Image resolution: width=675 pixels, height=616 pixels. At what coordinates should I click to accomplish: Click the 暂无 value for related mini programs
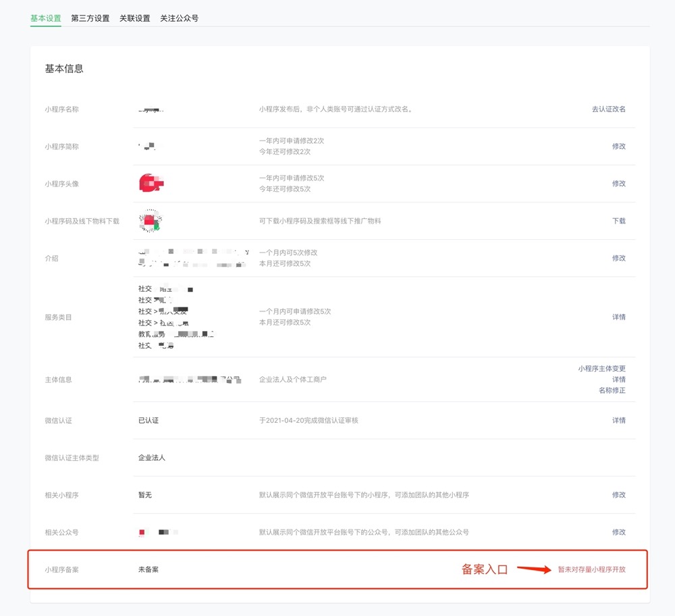click(x=145, y=495)
